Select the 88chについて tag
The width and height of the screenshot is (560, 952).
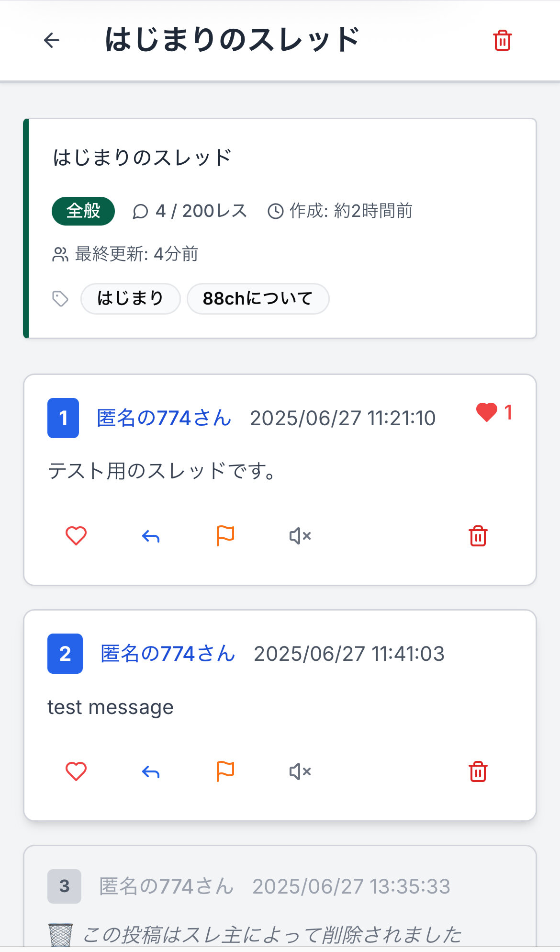pyautogui.click(x=258, y=299)
